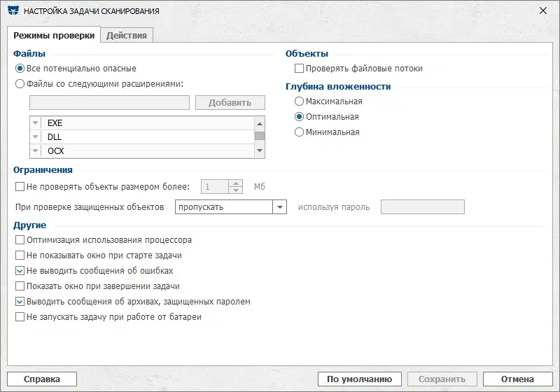560x392 pixels.
Task: Open the "пропускать" protected objects dropdown
Action: click(280, 207)
